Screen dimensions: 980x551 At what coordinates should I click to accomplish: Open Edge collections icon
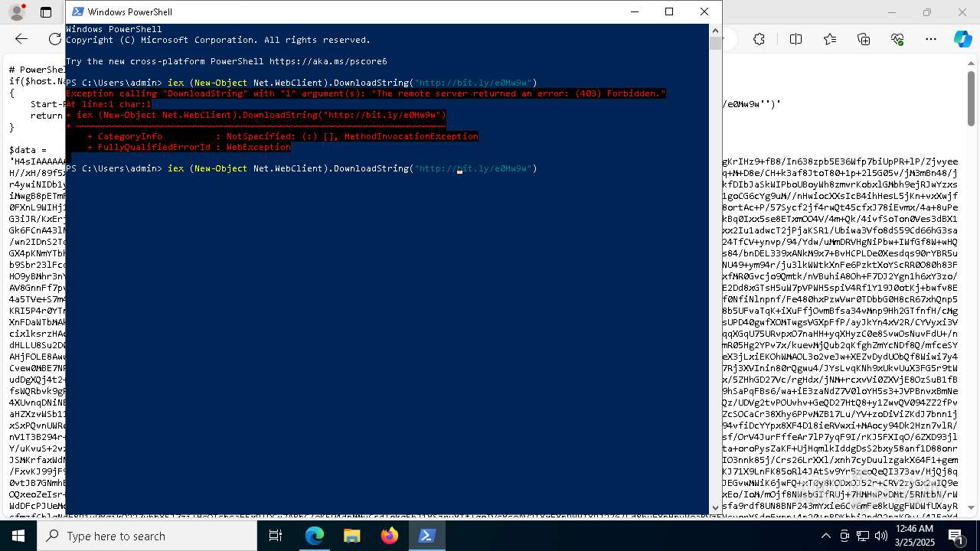(x=864, y=39)
